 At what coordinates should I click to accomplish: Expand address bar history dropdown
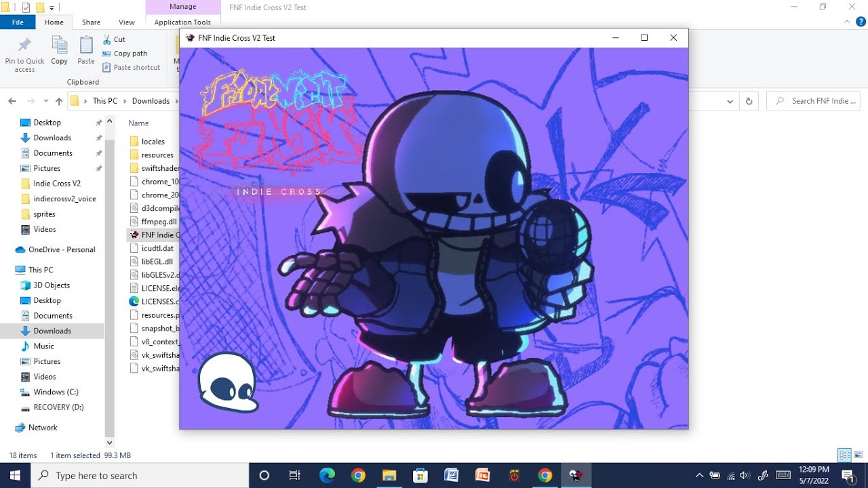[730, 102]
